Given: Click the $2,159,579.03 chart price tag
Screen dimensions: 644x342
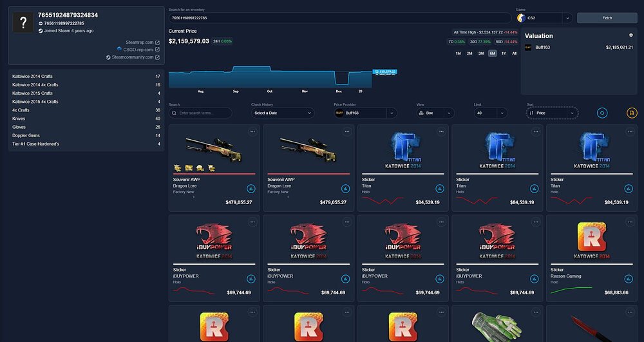Looking at the screenshot, I should [384, 72].
